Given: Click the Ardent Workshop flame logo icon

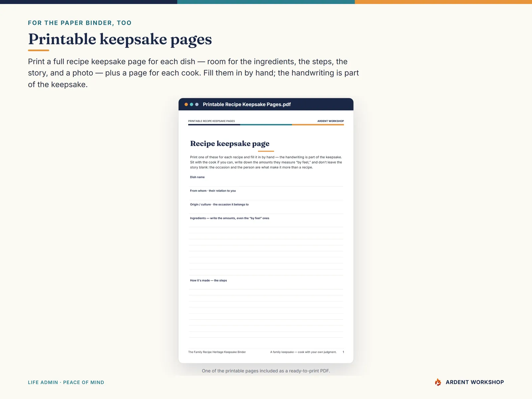Looking at the screenshot, I should click(438, 382).
